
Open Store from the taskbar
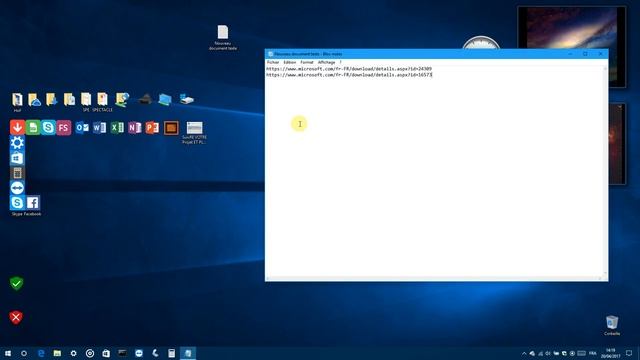pos(106,353)
